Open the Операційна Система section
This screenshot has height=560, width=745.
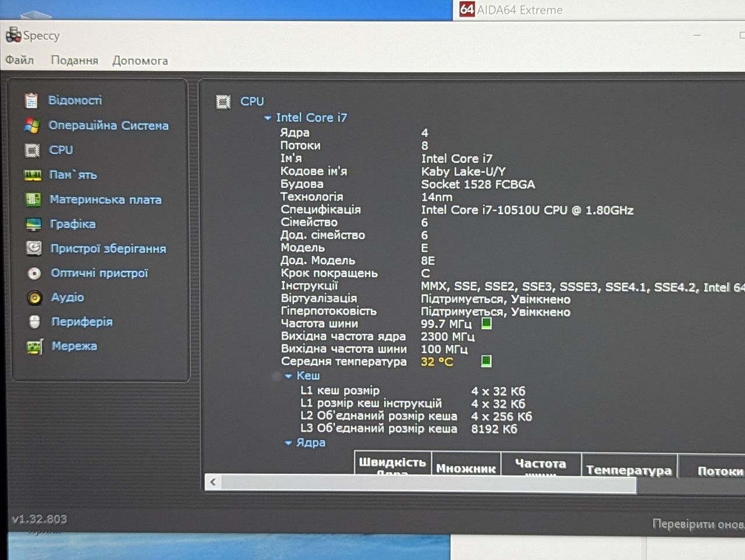[108, 125]
